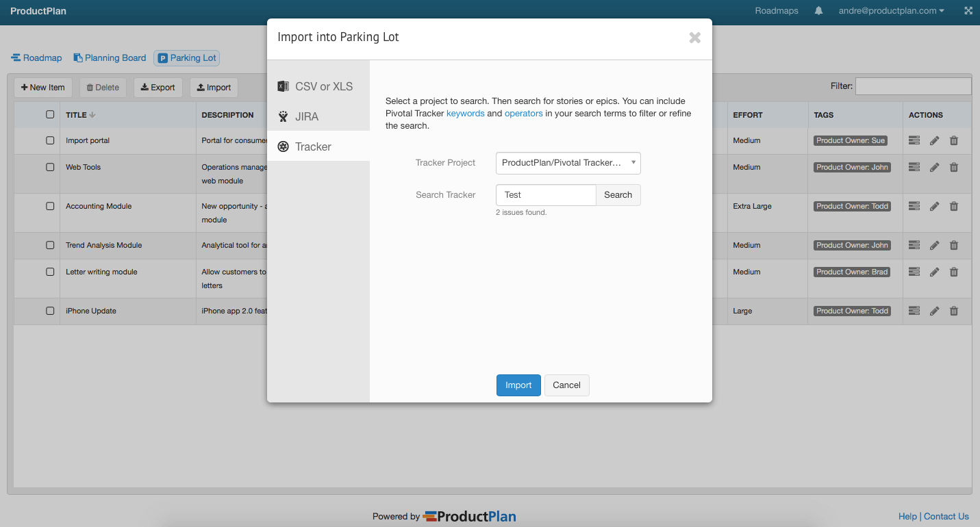Edit the Import portal item pencil icon
Viewport: 980px width, 527px height.
pos(934,140)
